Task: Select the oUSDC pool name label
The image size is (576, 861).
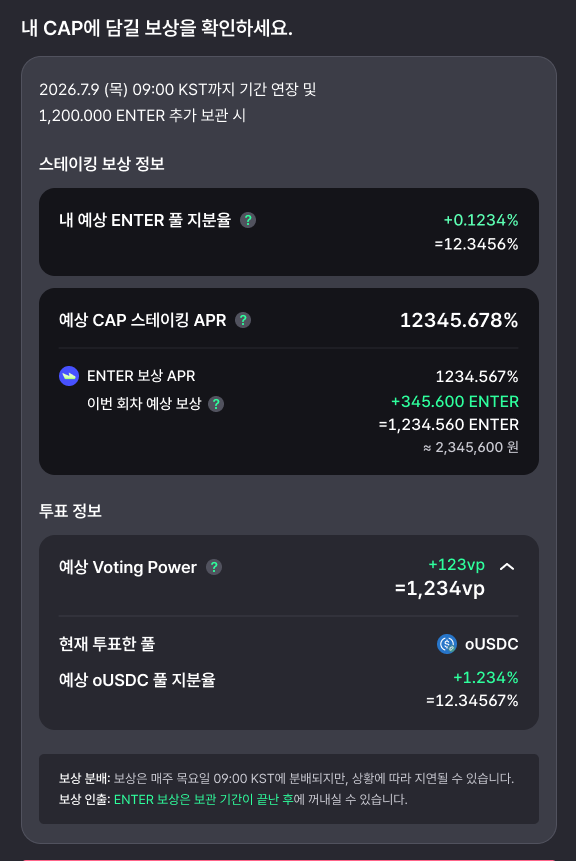Action: point(491,644)
